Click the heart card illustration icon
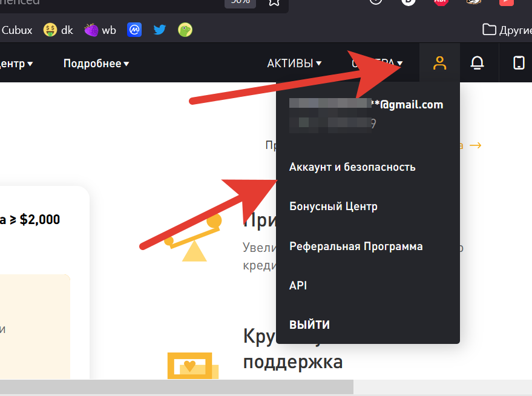 (x=192, y=366)
